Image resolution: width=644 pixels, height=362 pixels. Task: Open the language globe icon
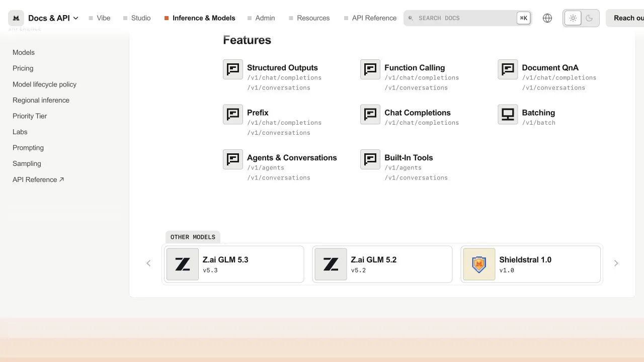tap(547, 18)
